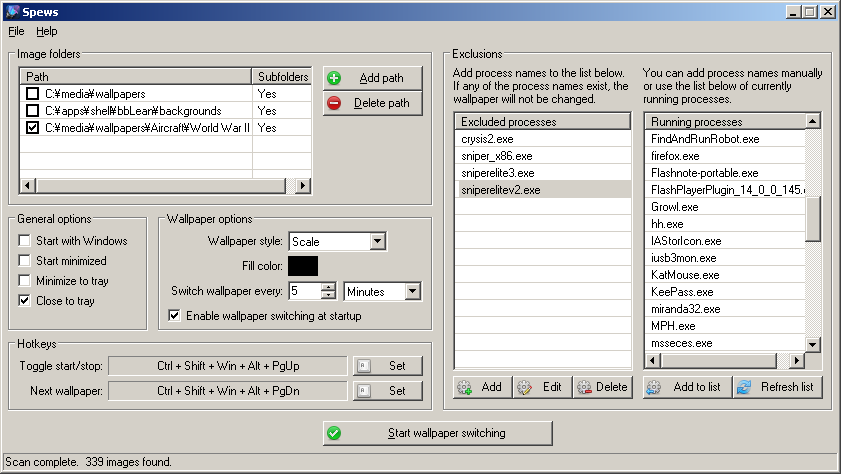Click the red minus icon on Delete path
841x474 pixels.
coord(334,103)
